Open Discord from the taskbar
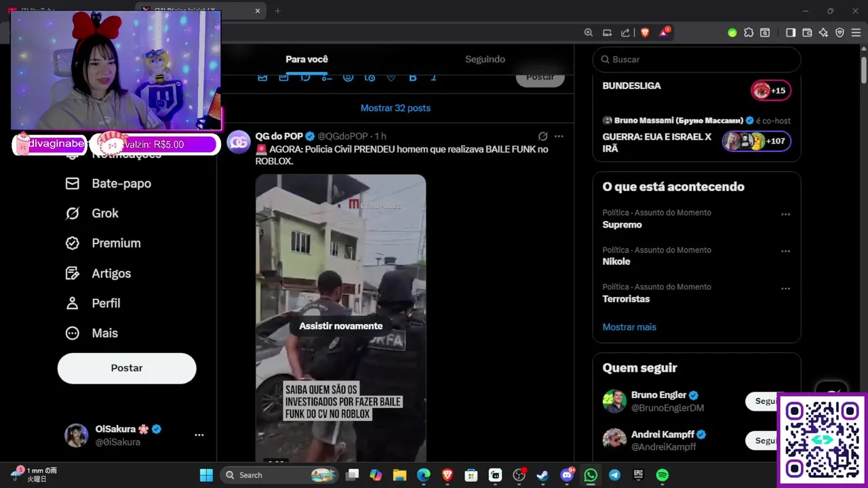 coord(567,475)
